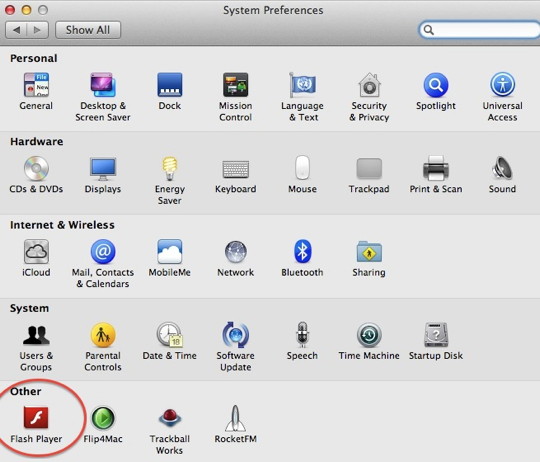Screen dimensions: 540x462
Task: Open MobileMe preferences icon
Action: [169, 252]
